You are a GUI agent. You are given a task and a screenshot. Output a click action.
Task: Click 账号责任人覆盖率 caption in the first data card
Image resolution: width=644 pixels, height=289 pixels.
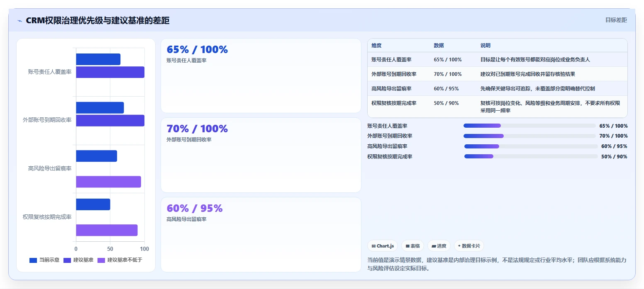click(186, 61)
